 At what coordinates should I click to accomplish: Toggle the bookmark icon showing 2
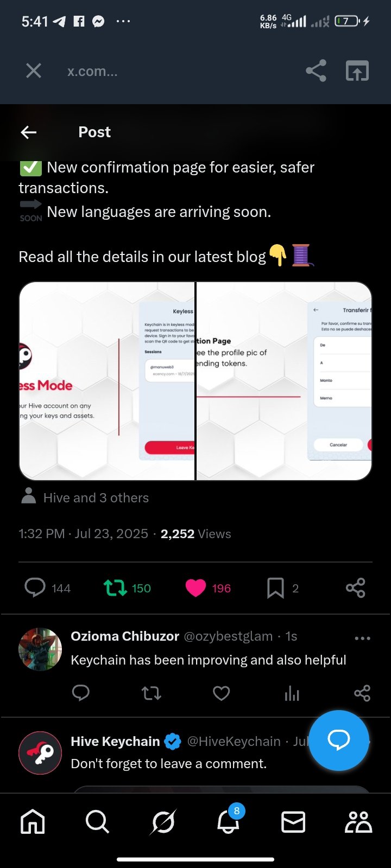point(283,588)
